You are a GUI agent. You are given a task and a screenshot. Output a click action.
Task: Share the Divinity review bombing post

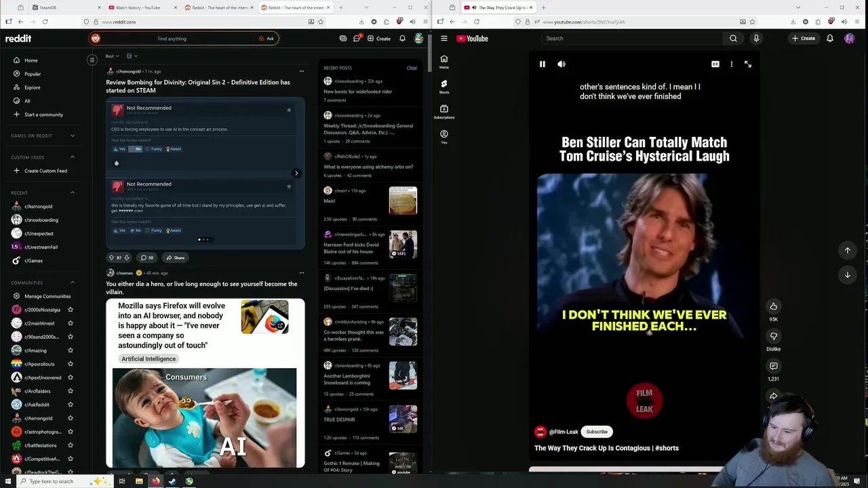click(x=176, y=258)
